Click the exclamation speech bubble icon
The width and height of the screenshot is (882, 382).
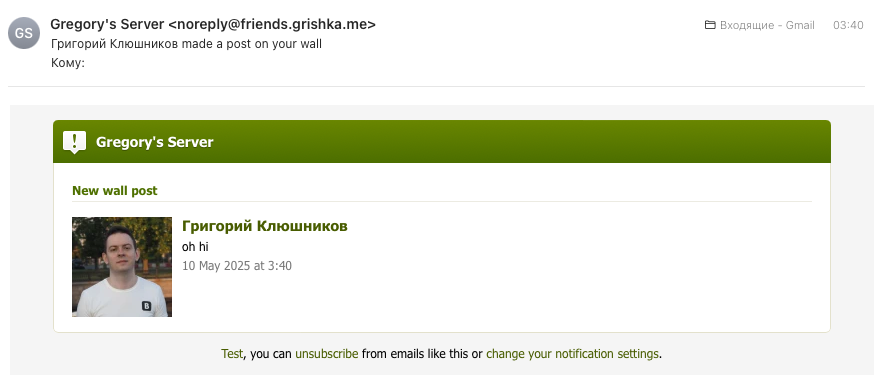74,142
